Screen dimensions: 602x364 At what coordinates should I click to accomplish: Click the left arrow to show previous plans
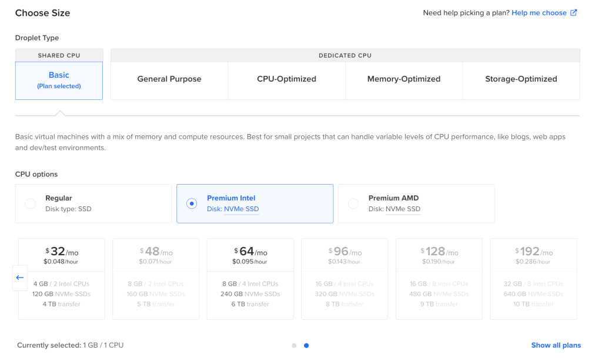20,278
